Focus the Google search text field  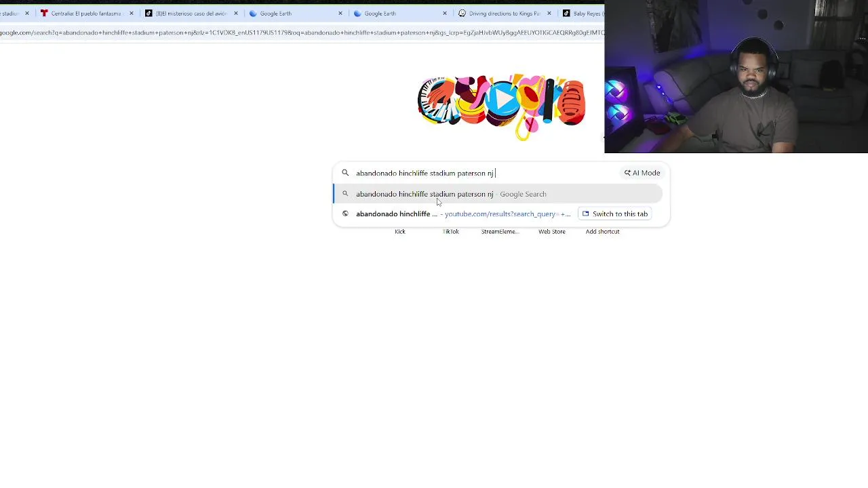(485, 173)
